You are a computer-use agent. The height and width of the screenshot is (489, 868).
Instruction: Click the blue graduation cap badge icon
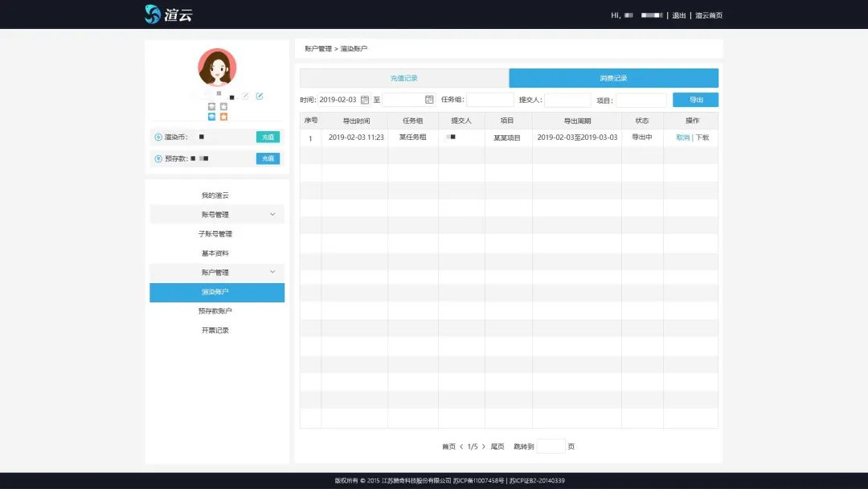click(x=211, y=117)
